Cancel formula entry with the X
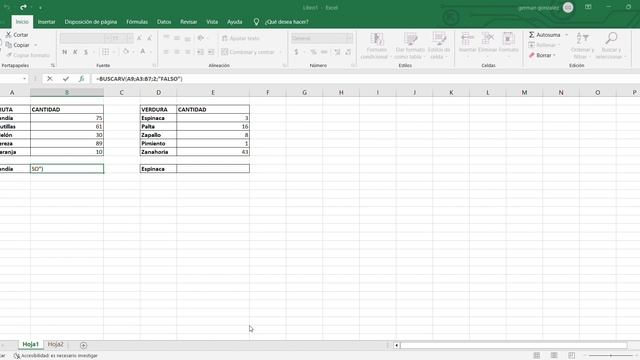Viewport: 640px width, 360px height. (x=50, y=79)
